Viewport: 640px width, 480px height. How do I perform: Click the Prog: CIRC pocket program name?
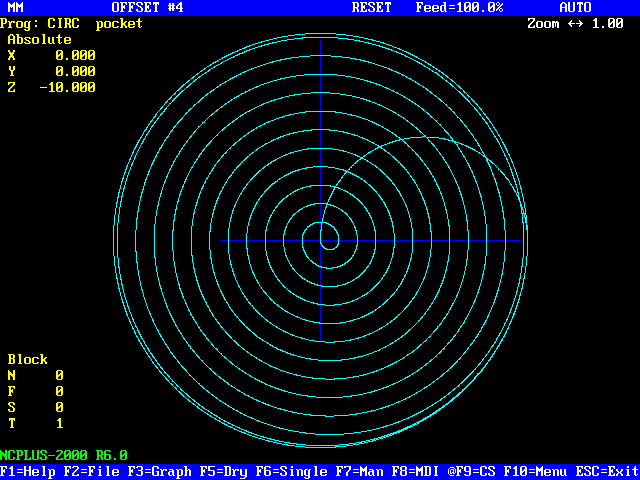click(71, 24)
